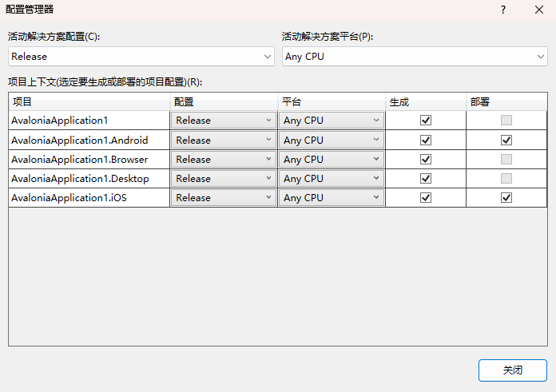Open platform dropdown for AvaloniaApplication1.Browser

(x=332, y=159)
